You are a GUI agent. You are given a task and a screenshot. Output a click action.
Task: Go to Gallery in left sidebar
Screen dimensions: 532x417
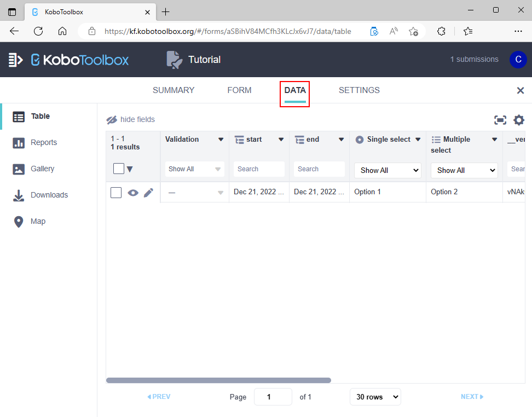click(x=42, y=169)
